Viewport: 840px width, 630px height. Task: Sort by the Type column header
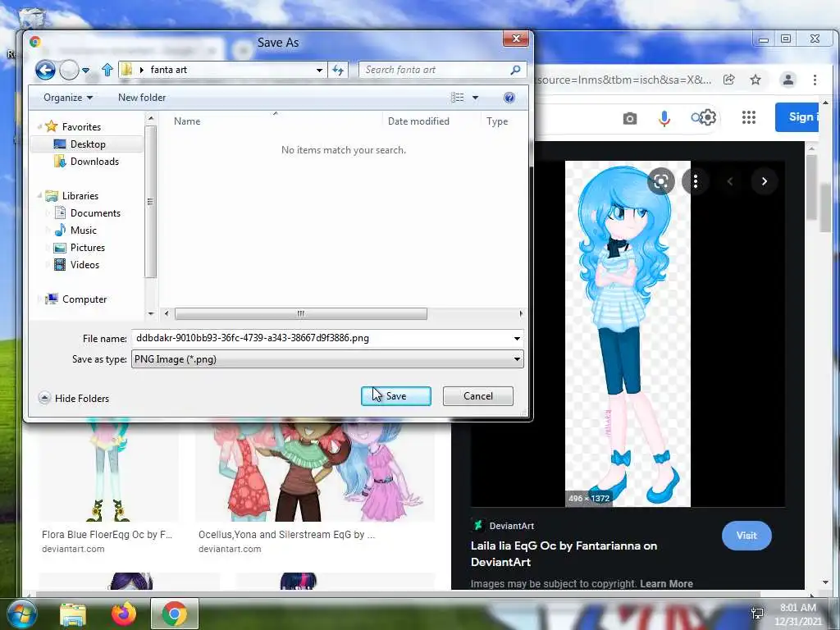(x=497, y=121)
